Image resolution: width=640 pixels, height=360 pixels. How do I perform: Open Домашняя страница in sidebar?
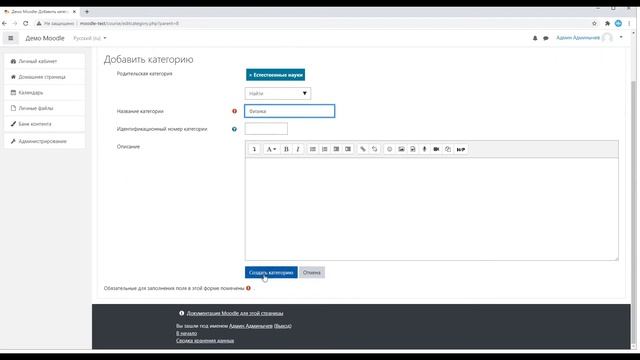[x=44, y=77]
